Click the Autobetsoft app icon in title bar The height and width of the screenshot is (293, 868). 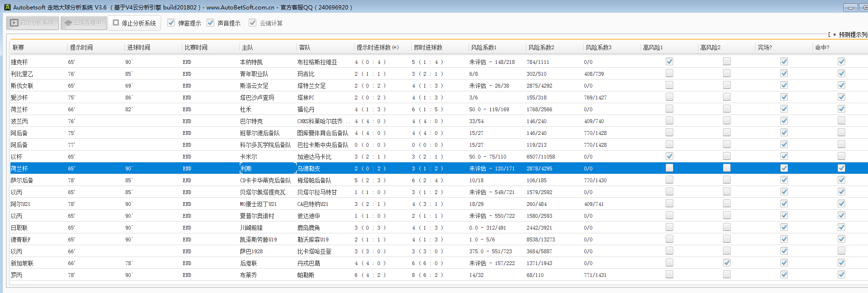point(7,7)
